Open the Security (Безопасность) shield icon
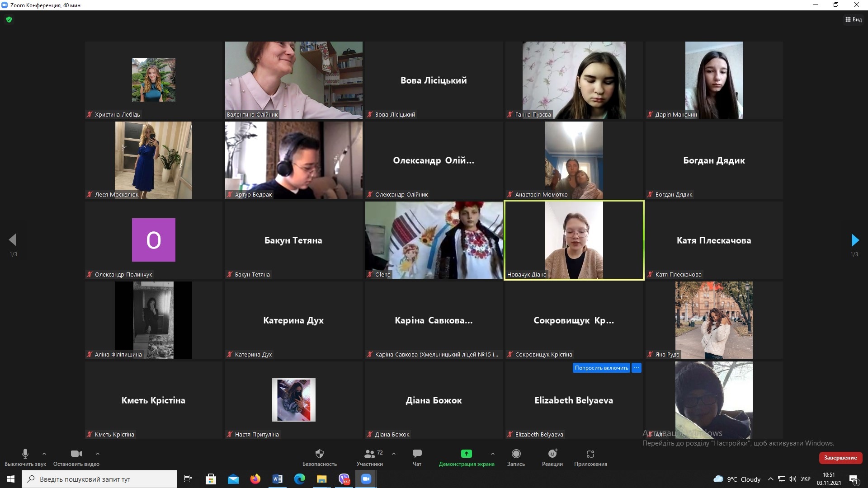Image resolution: width=868 pixels, height=488 pixels. tap(319, 454)
